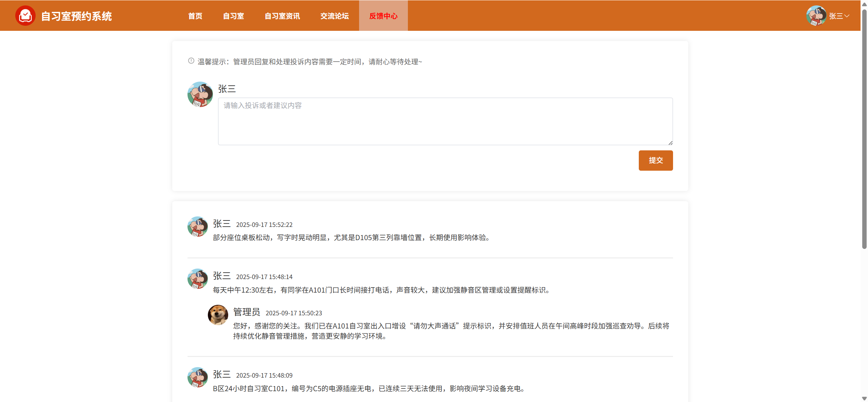Go to 自习室资讯 page

282,16
